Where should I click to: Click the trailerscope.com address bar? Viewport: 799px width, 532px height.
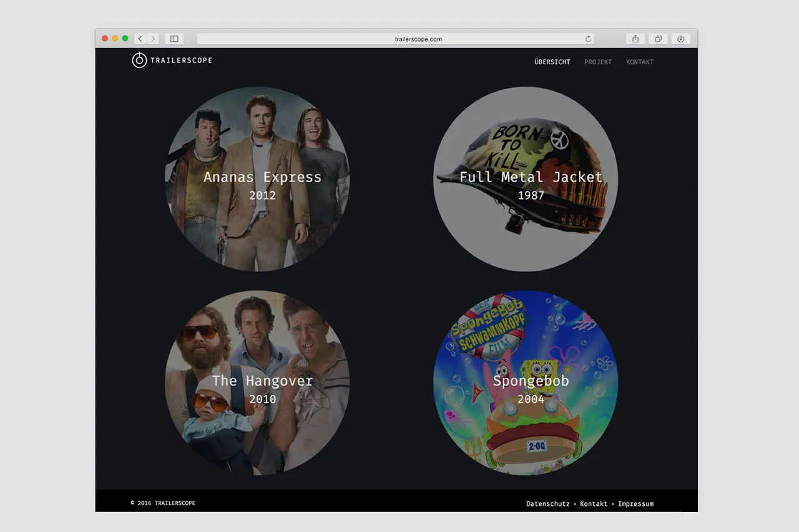(x=395, y=39)
